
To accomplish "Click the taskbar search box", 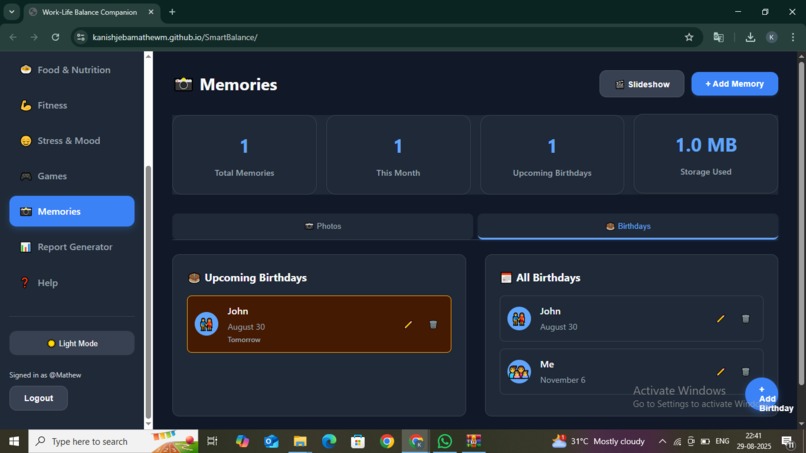I will pos(113,441).
